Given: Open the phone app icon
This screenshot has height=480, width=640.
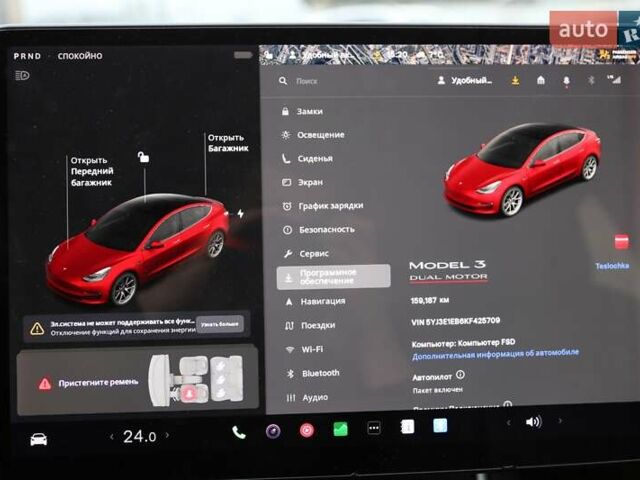Looking at the screenshot, I should [239, 432].
